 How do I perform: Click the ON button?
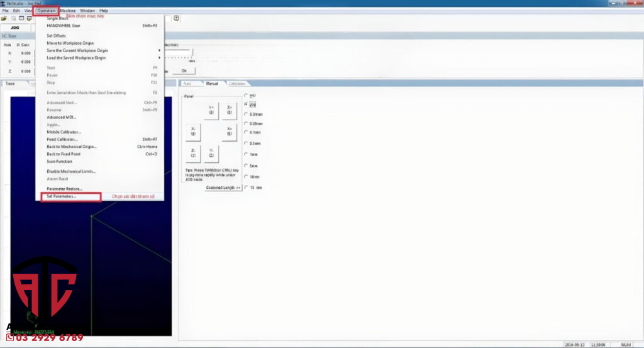pyautogui.click(x=184, y=71)
